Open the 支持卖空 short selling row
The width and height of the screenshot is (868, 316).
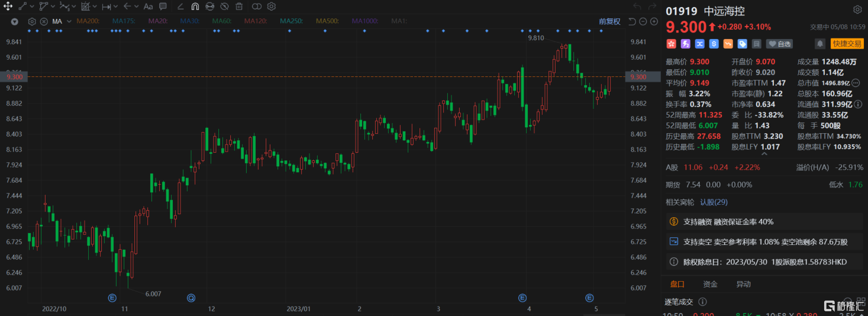point(764,241)
